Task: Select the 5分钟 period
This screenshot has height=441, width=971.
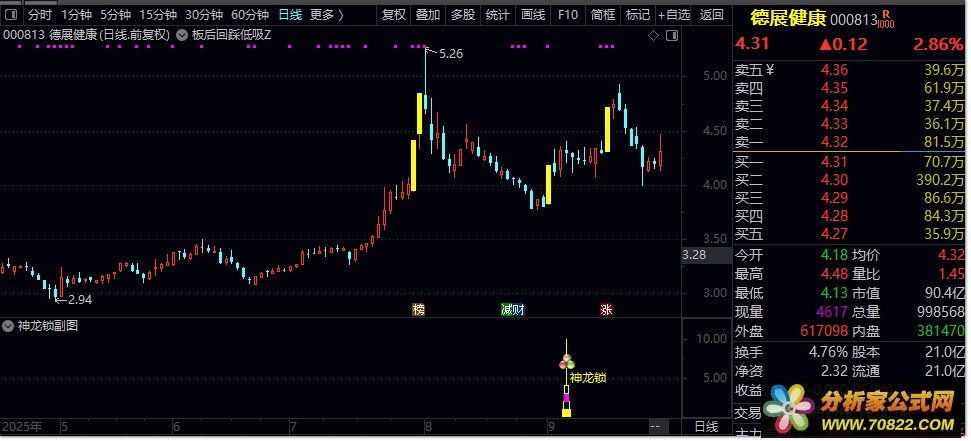Action: coord(115,15)
